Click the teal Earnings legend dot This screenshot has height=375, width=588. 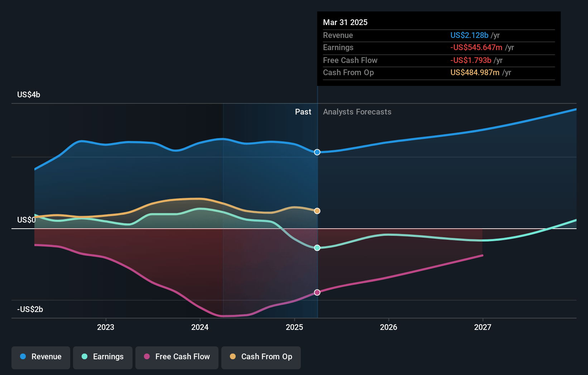click(x=85, y=356)
